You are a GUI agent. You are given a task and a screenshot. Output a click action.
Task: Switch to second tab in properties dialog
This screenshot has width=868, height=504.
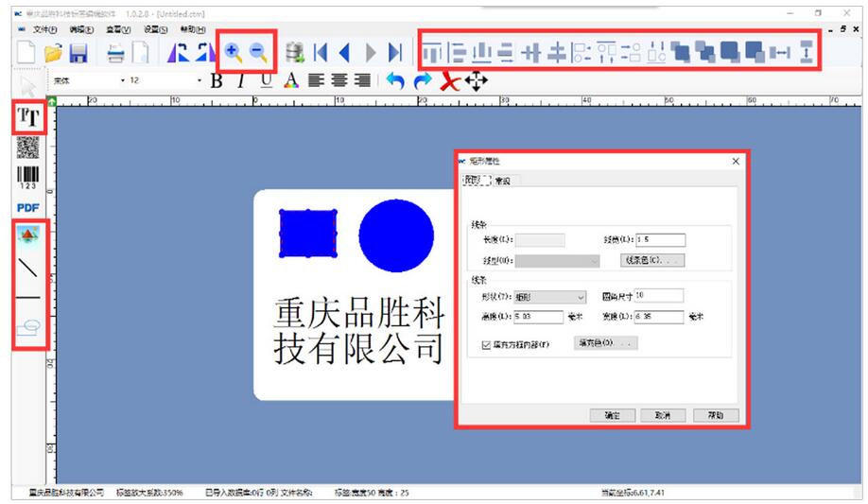pyautogui.click(x=503, y=182)
